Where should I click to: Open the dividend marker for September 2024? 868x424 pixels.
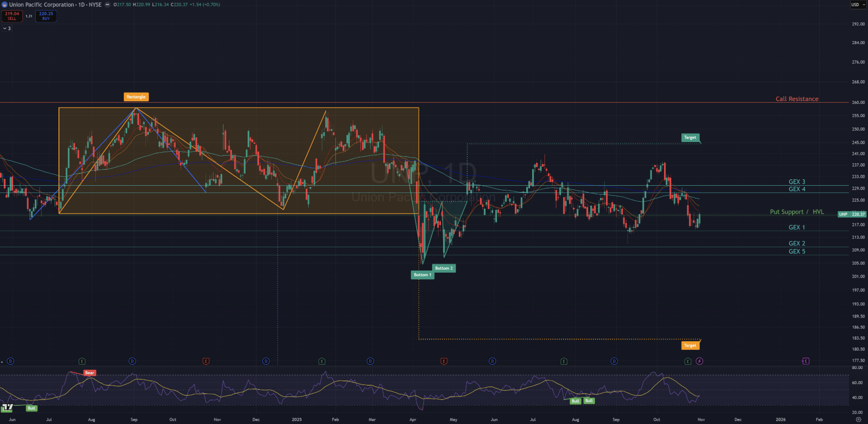click(x=132, y=361)
